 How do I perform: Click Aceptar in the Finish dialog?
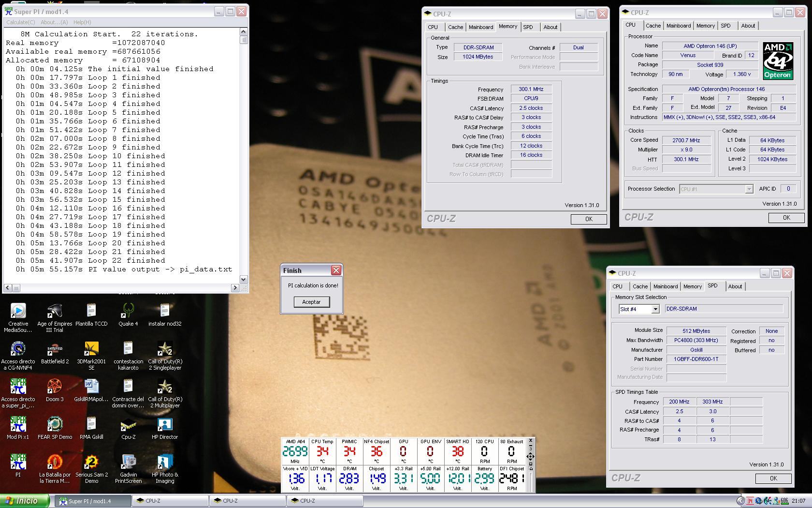(311, 302)
